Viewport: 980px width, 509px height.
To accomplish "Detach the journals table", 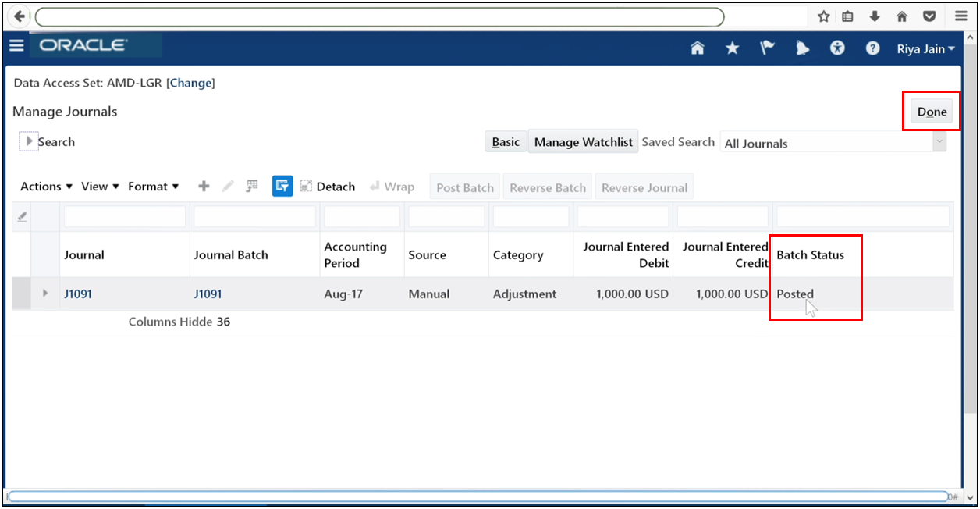I will pyautogui.click(x=328, y=186).
